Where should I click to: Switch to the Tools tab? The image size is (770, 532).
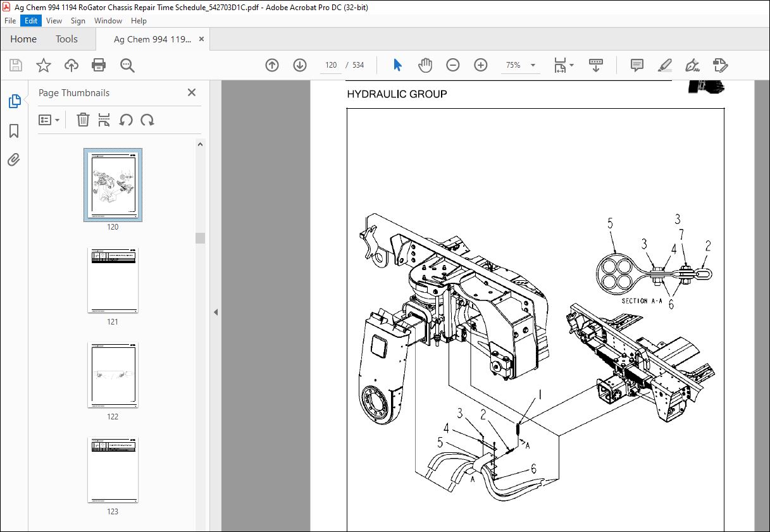[66, 39]
